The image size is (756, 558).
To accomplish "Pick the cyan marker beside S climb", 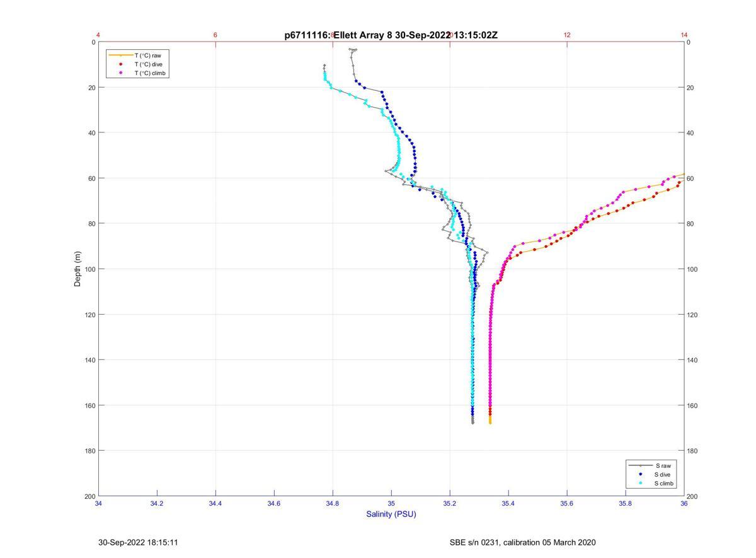I will point(640,483).
